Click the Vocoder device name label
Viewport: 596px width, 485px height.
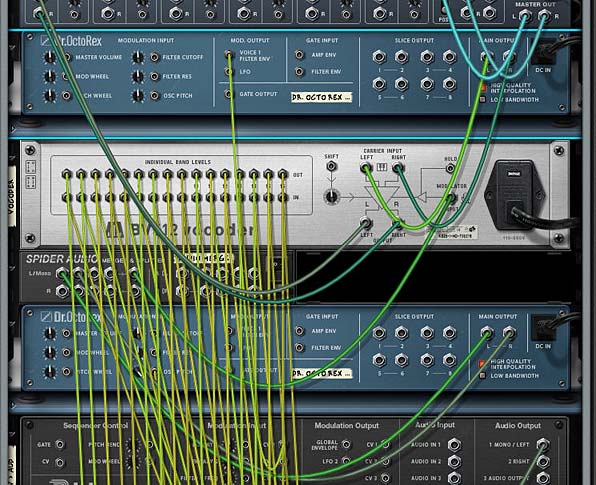(x=11, y=195)
